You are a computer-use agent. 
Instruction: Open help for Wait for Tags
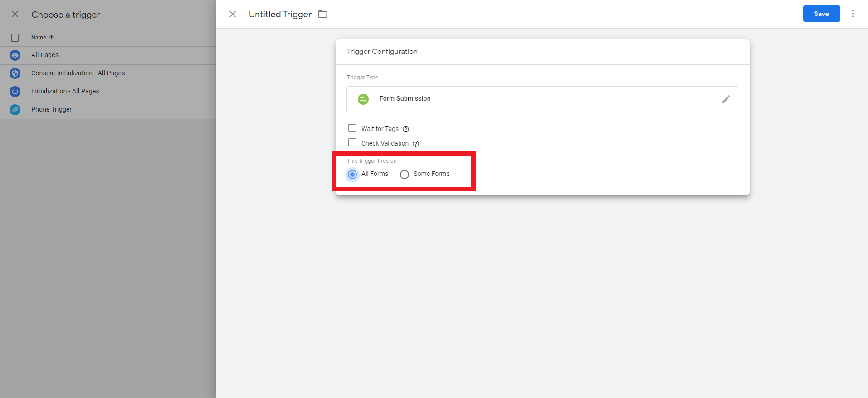click(x=406, y=129)
